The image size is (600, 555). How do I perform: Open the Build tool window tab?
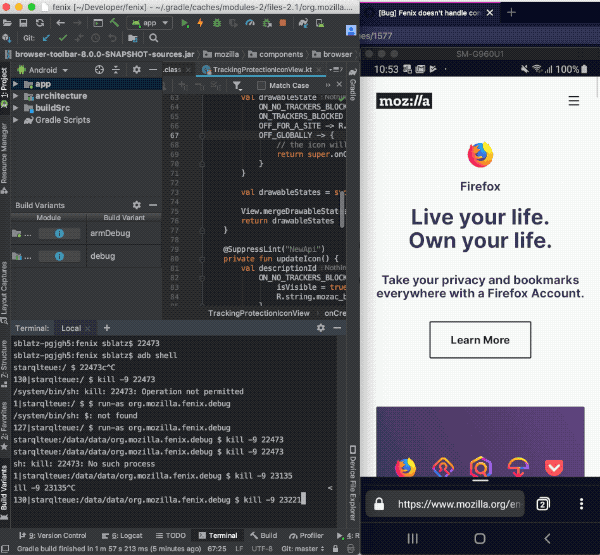[x=264, y=535]
